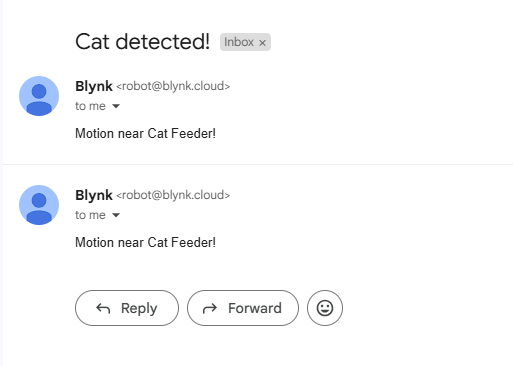Expand recipient details in the first message
The height and width of the screenshot is (366, 513).
click(116, 106)
